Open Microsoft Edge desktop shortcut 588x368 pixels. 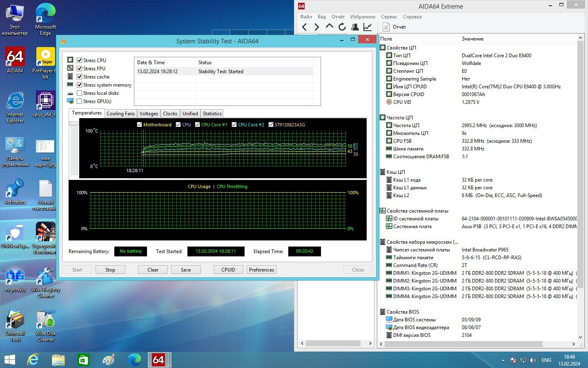(x=45, y=19)
